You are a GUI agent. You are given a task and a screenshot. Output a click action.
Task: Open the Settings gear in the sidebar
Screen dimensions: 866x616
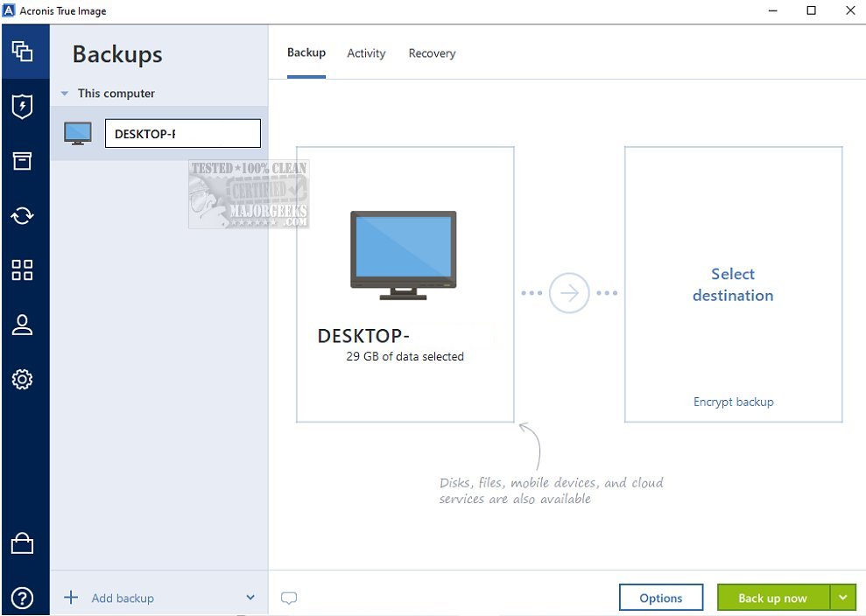pos(22,379)
